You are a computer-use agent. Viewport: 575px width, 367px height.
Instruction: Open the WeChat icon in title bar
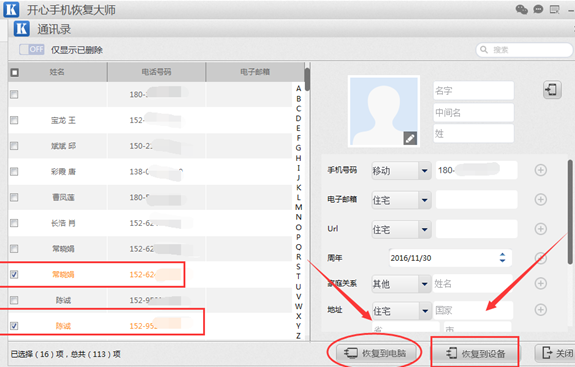(x=521, y=10)
